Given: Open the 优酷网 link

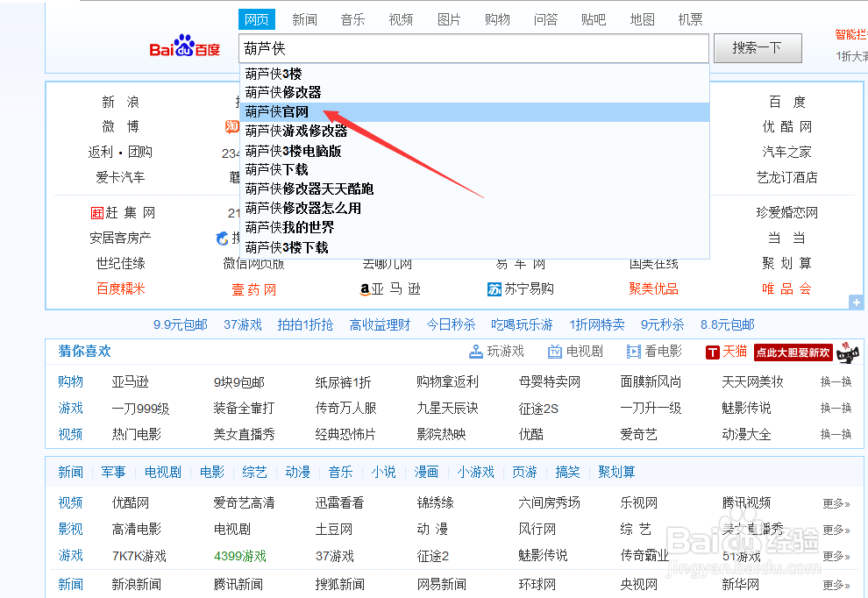Looking at the screenshot, I should [786, 127].
